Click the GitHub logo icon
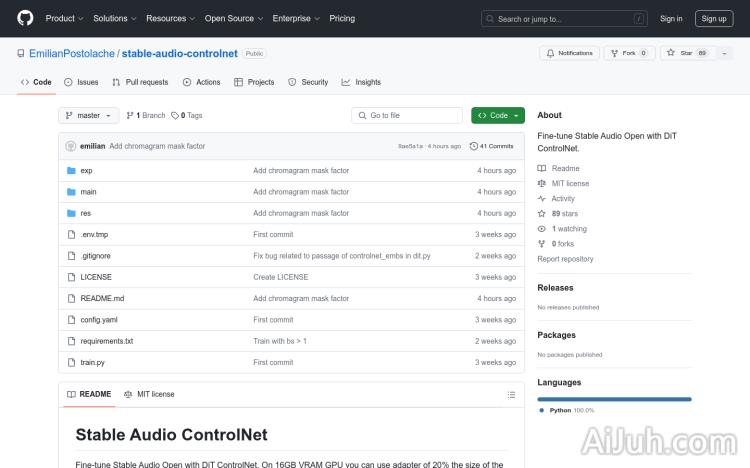This screenshot has width=750, height=468. [x=25, y=18]
